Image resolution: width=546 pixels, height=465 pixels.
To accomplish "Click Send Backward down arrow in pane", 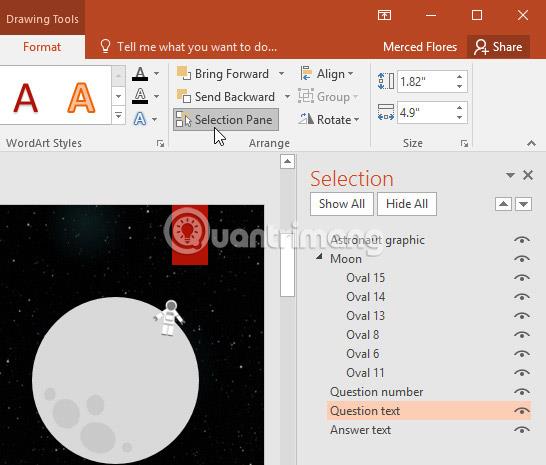I will [x=524, y=204].
